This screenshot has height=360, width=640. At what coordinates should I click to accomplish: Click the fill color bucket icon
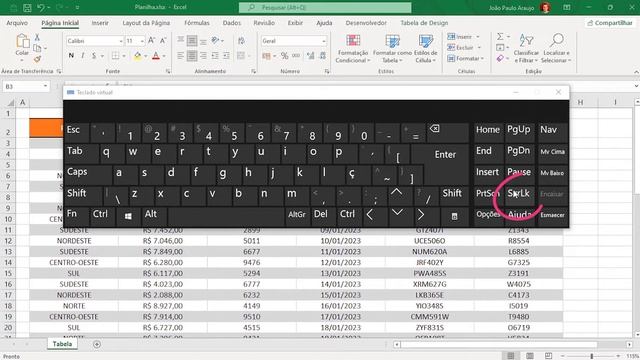(138, 56)
